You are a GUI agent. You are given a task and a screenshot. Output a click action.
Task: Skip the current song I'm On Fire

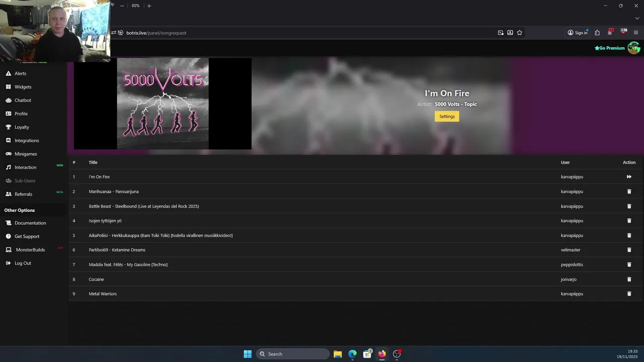point(629,177)
